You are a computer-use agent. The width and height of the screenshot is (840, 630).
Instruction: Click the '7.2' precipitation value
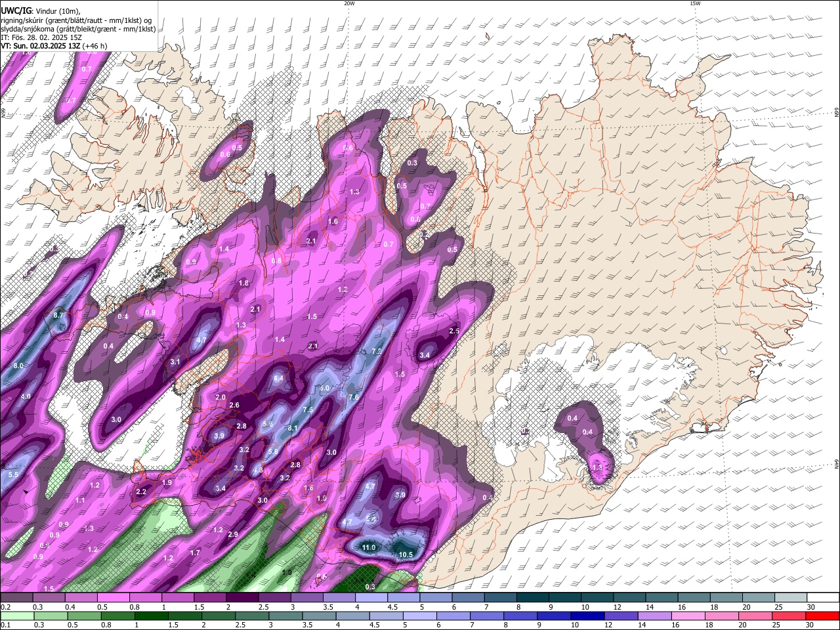pyautogui.click(x=376, y=351)
